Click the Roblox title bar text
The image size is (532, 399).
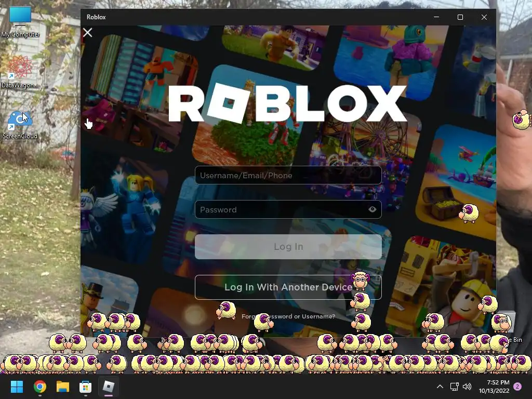coord(96,17)
